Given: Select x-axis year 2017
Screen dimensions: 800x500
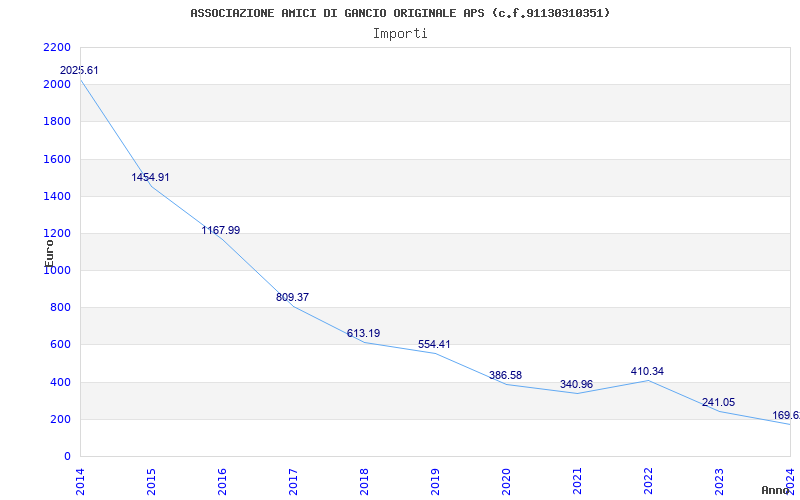Looking at the screenshot, I should tap(293, 481).
